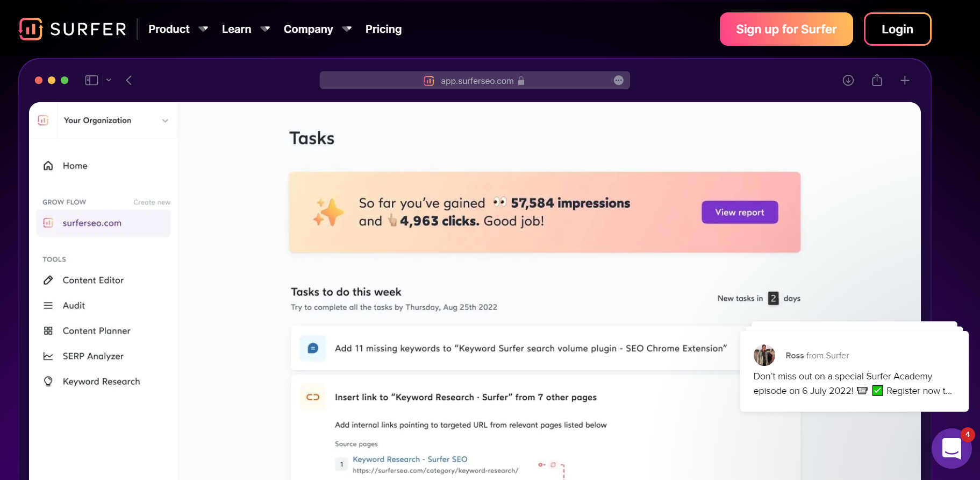Screen dimensions: 980x480
Task: Click the Tasks page heading
Action: coord(312,138)
